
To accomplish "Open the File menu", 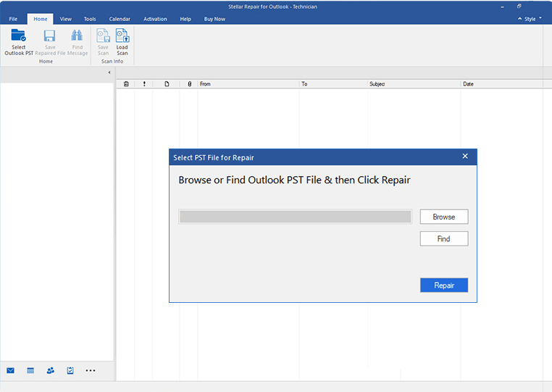I will click(13, 19).
